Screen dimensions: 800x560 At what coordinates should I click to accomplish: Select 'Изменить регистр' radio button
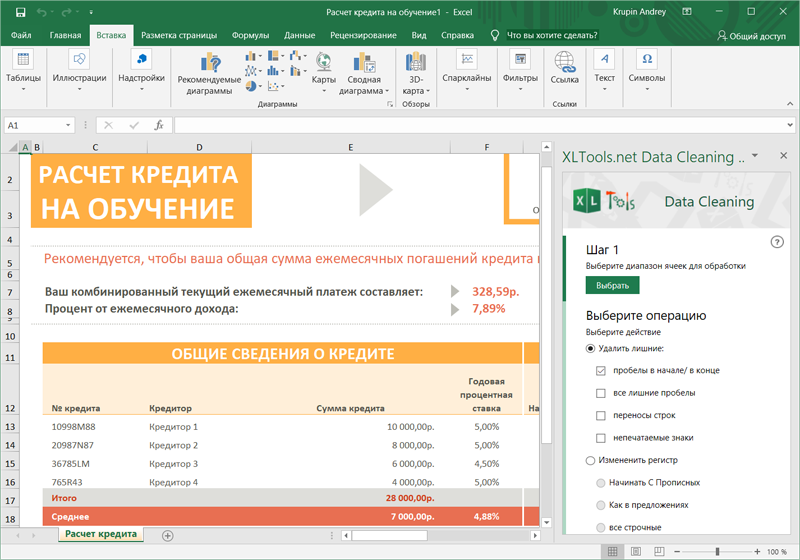pos(591,460)
